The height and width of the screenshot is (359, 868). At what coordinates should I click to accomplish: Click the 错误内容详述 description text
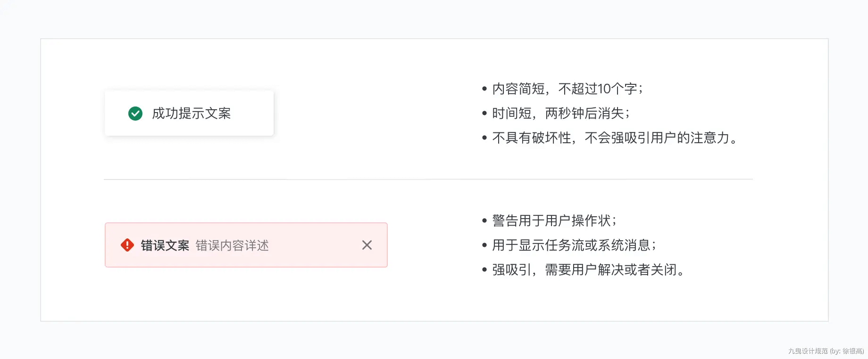coord(232,245)
